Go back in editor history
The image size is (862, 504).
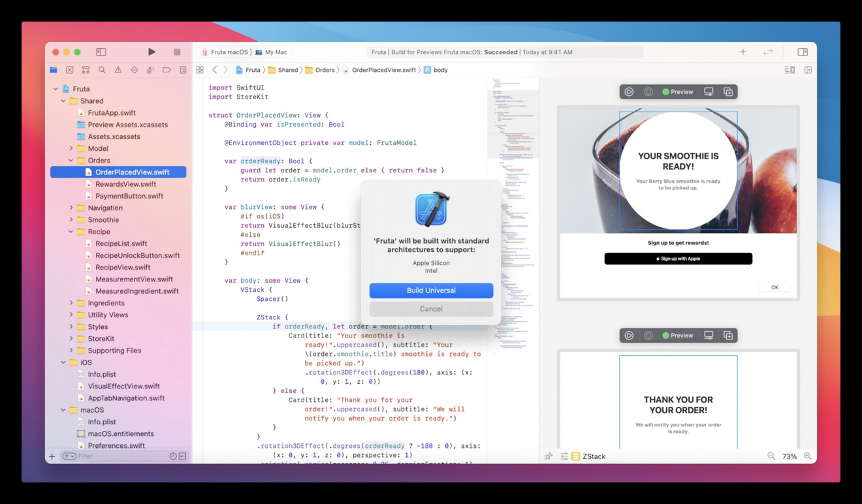[x=214, y=70]
